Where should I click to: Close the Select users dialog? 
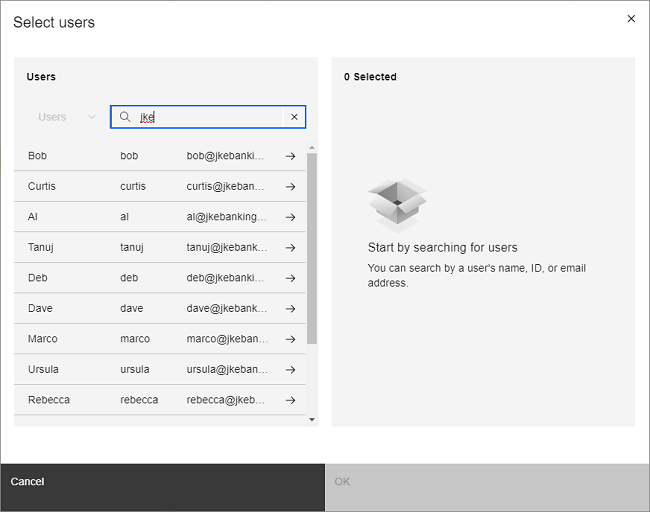(x=631, y=18)
